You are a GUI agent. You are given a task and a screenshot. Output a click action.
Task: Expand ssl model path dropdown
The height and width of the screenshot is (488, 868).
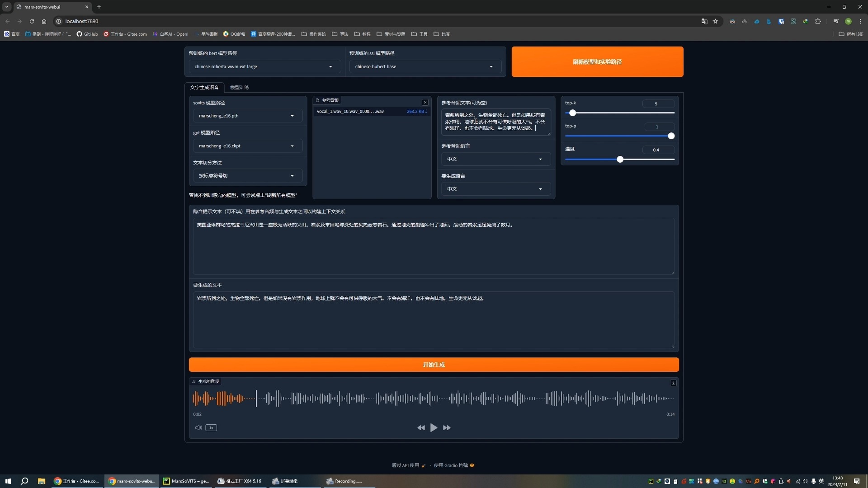point(425,66)
